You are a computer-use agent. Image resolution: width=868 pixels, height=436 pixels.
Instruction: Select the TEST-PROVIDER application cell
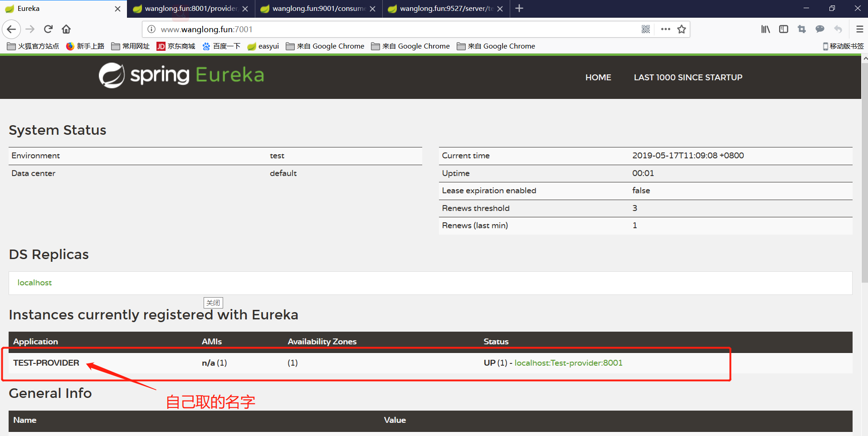point(46,363)
